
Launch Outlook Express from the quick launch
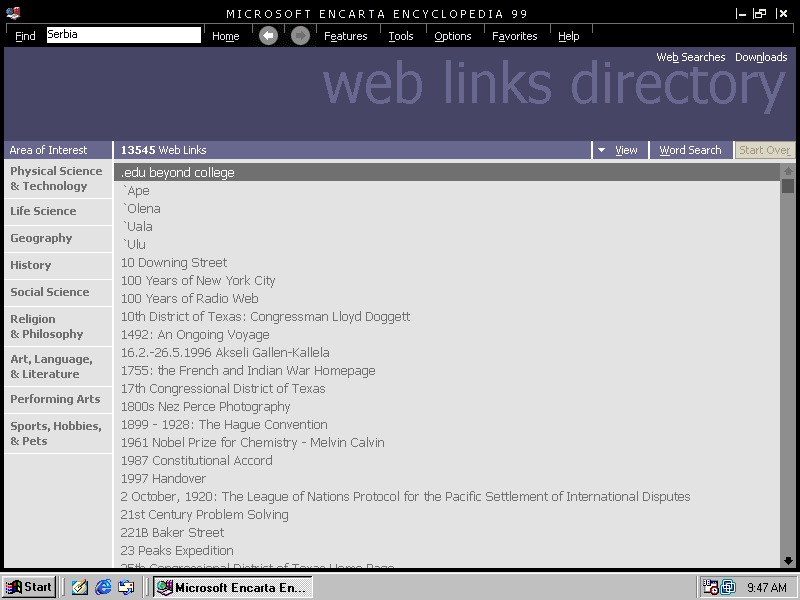pos(126,587)
